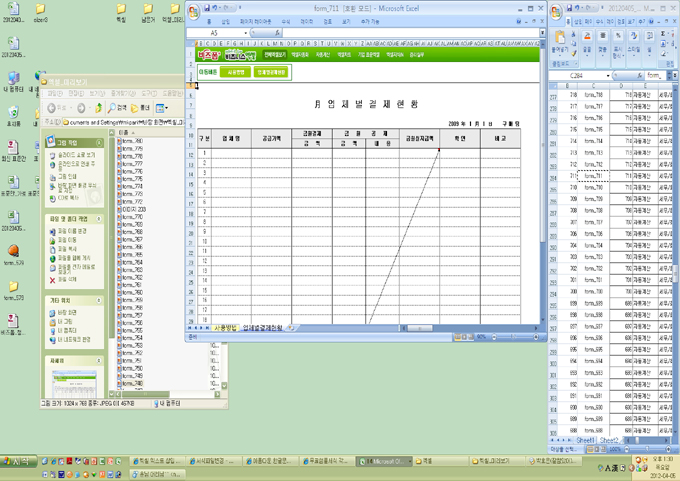Click the Office button in Excel
Screen dimensions: 680x481
click(193, 11)
